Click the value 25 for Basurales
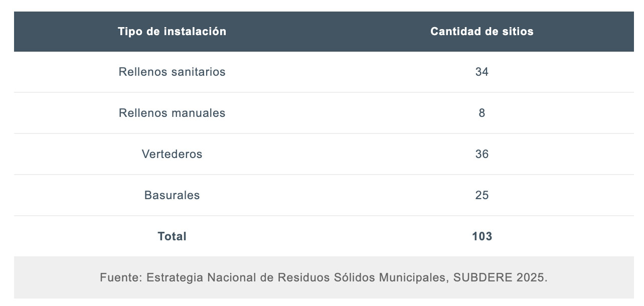The image size is (644, 306). 481,196
